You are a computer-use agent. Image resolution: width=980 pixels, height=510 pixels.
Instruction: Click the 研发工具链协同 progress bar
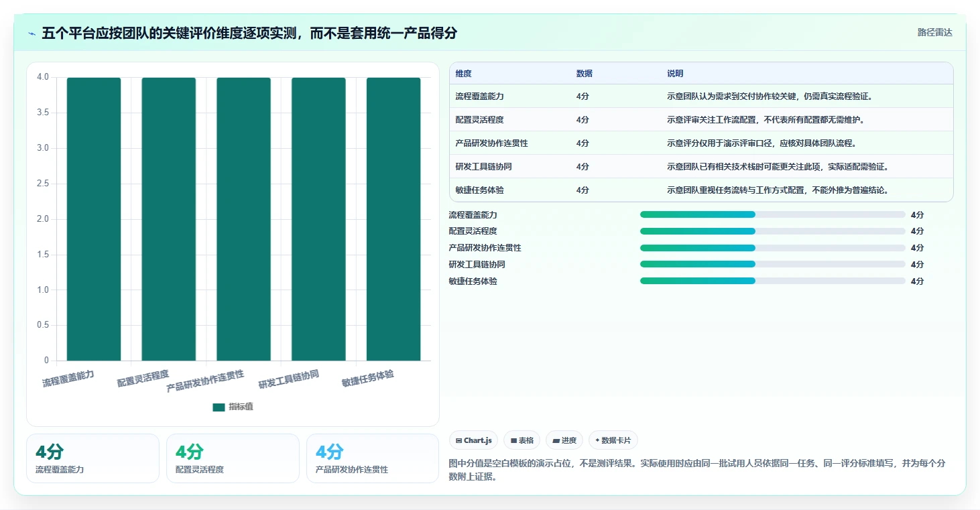click(x=773, y=265)
